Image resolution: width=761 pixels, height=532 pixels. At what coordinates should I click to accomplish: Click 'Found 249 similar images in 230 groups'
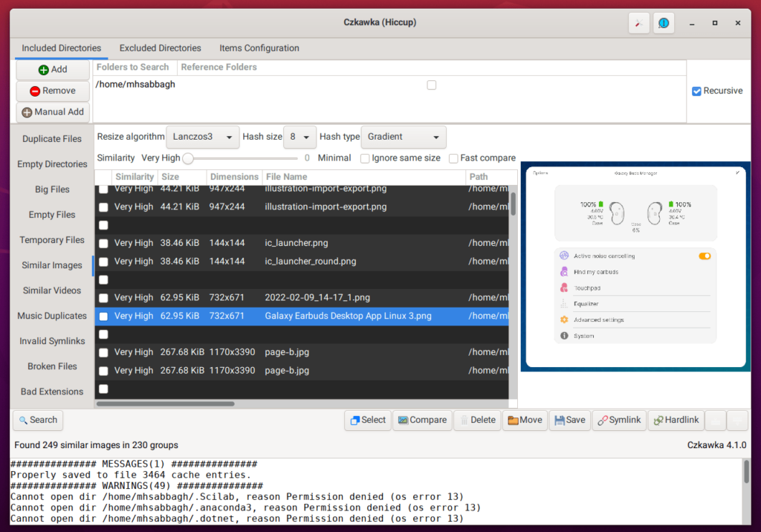click(96, 445)
